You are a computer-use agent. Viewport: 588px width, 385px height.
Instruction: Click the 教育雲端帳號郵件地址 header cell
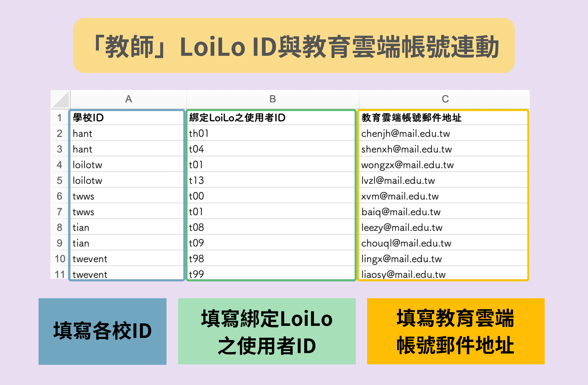(x=443, y=118)
